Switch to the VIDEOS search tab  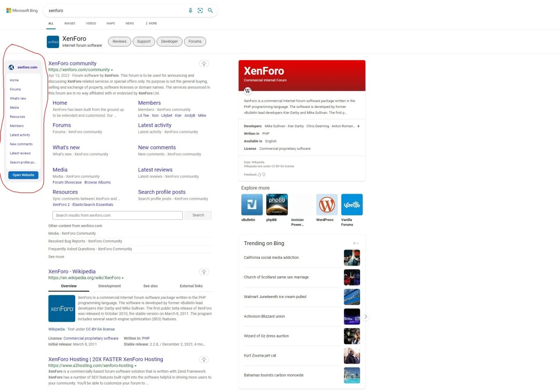point(91,23)
